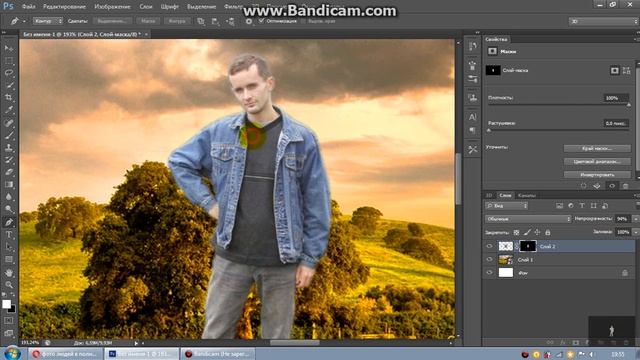The height and width of the screenshot is (360, 640).
Task: Click the Маска button in options bar
Action: pos(148,21)
